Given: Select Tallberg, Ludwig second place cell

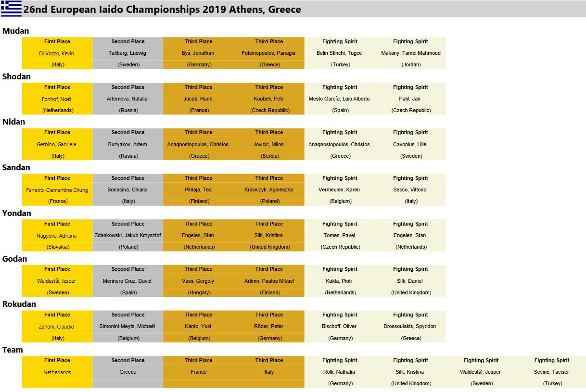Looking at the screenshot, I should pyautogui.click(x=127, y=53).
